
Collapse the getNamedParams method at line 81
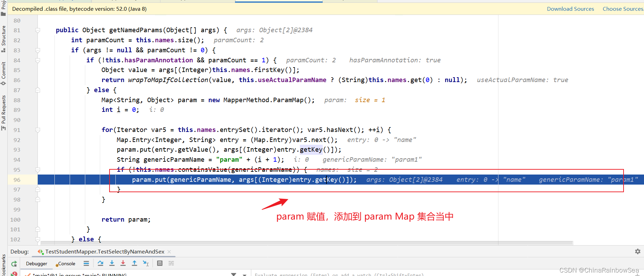[x=38, y=30]
